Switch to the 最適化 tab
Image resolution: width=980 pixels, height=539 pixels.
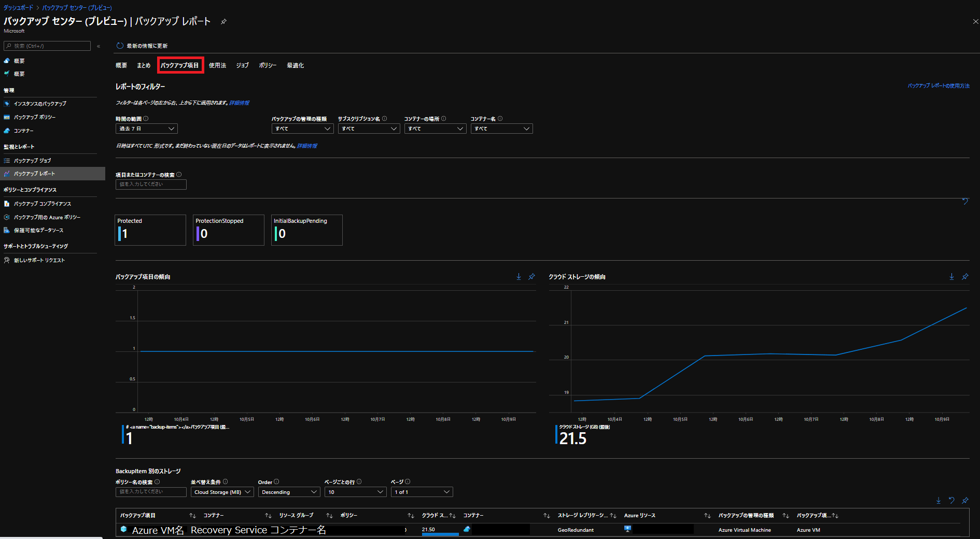coord(295,65)
